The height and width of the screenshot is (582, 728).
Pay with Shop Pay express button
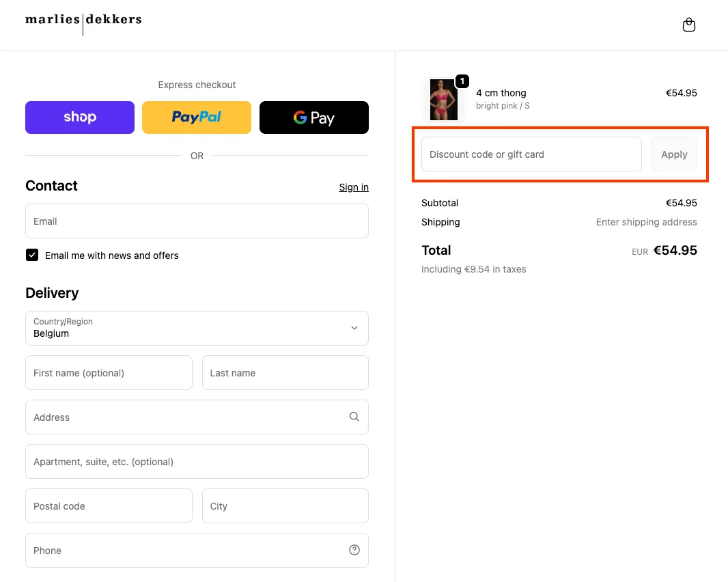(80, 117)
